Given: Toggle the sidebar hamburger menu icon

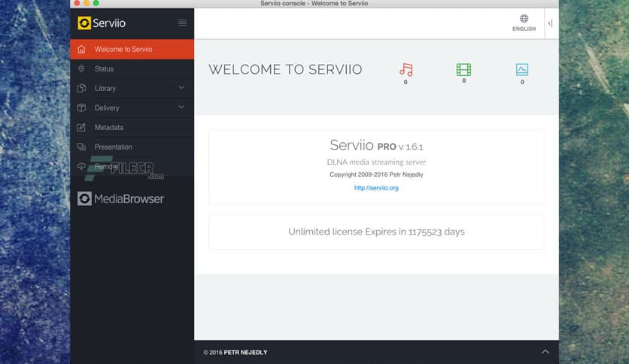Looking at the screenshot, I should tap(183, 23).
